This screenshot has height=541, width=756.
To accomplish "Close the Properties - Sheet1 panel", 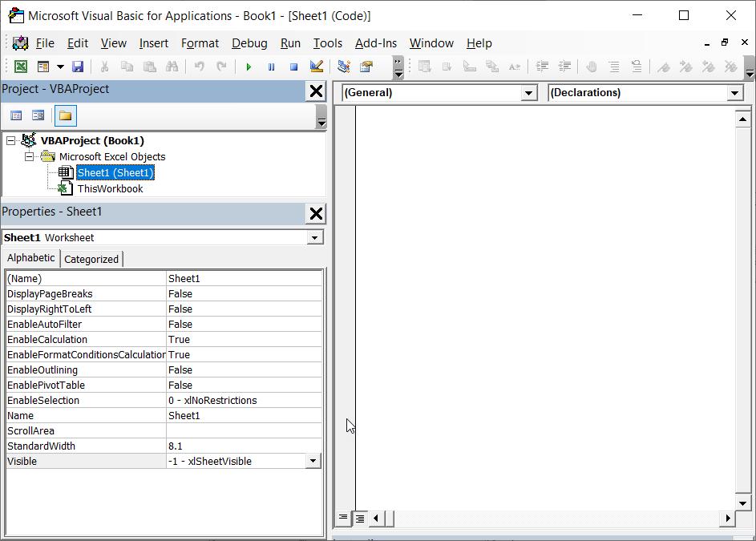I will coord(317,213).
